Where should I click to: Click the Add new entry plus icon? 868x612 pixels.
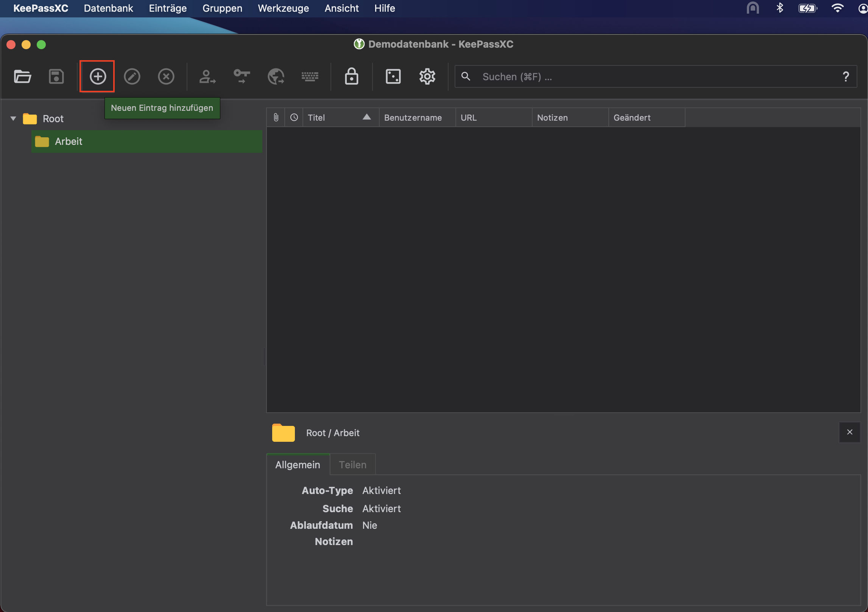(x=98, y=76)
